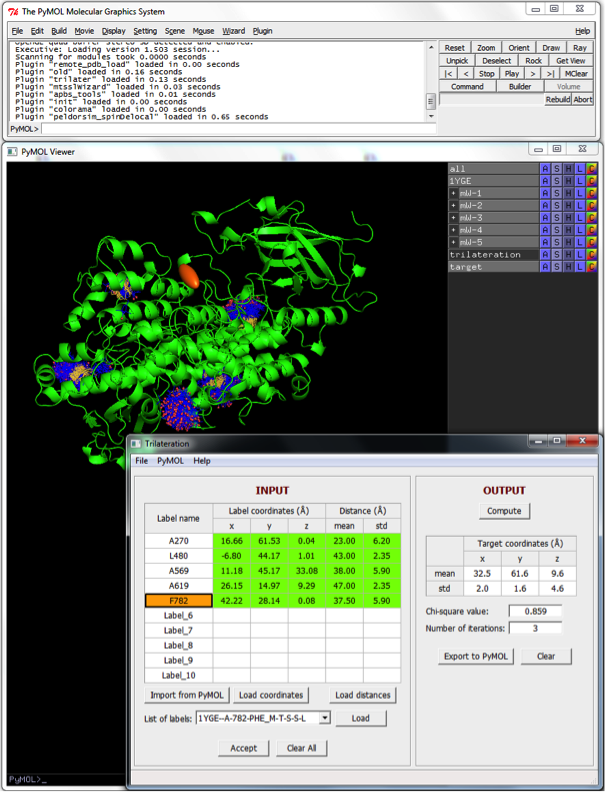Expand the mW-1 group
Image resolution: width=605 pixels, height=792 pixels.
pos(453,193)
